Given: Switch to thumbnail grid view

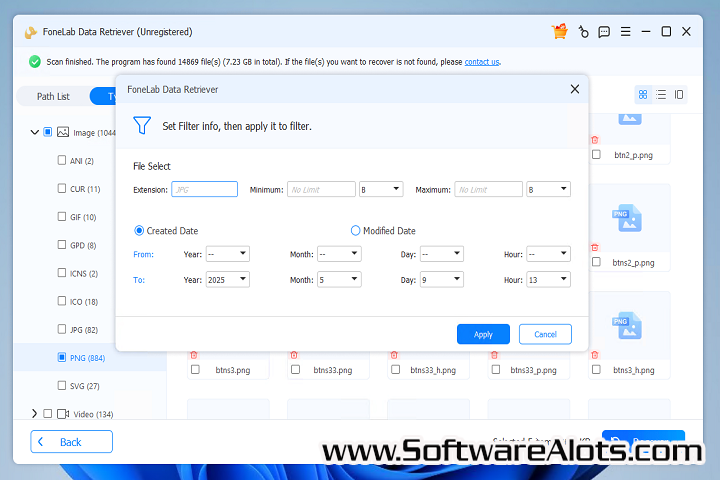Looking at the screenshot, I should [643, 95].
